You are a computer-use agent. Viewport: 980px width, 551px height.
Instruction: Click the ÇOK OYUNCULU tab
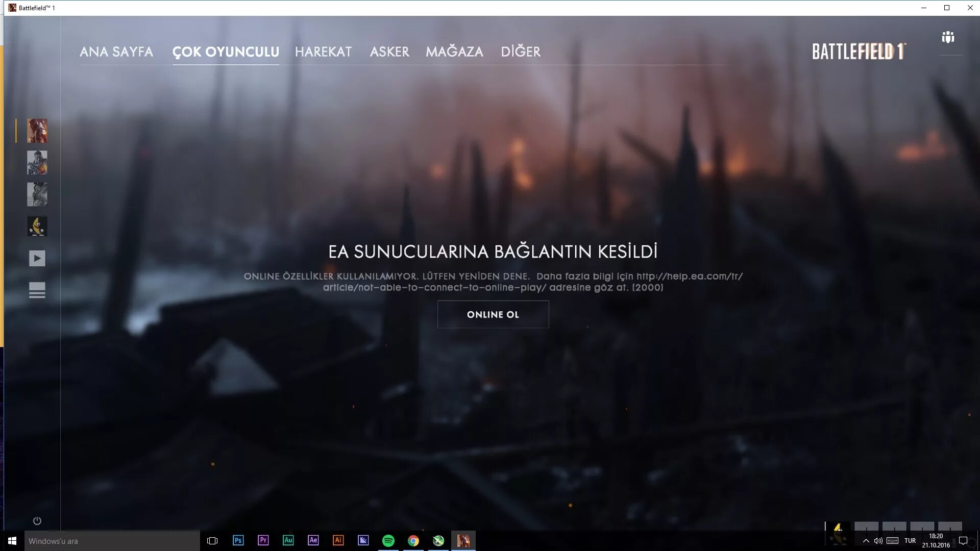pyautogui.click(x=226, y=52)
